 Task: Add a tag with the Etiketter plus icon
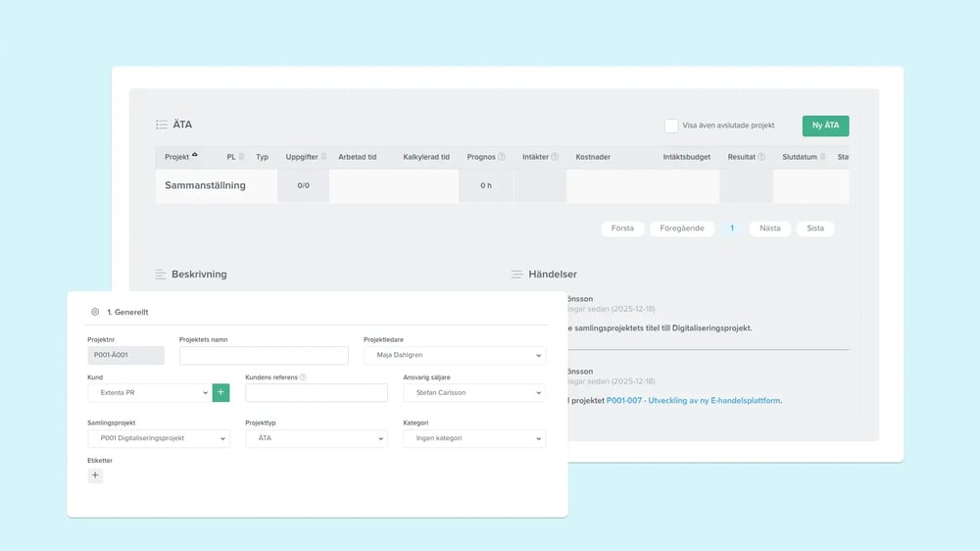95,476
